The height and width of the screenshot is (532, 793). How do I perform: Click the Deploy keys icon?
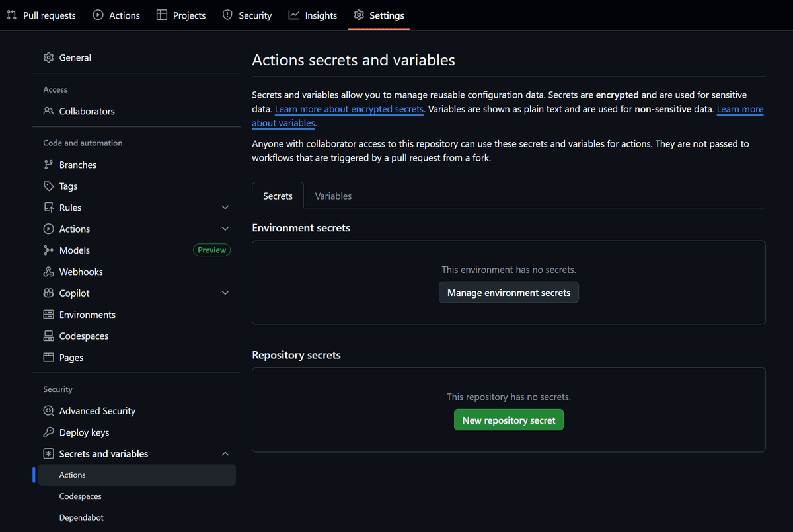[x=48, y=432]
